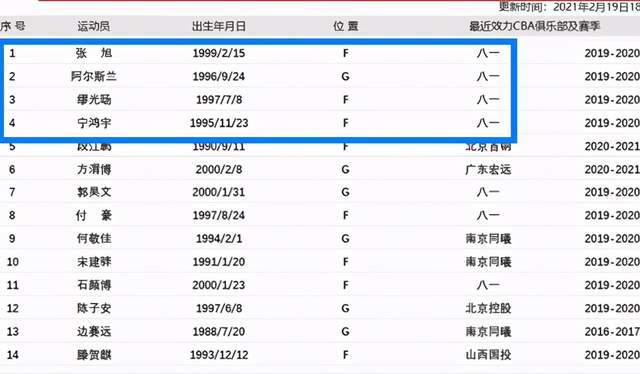Click the 最近效力CBA俱乐部及赛季 column header
Viewport: 640px width, 374px height.
coord(535,26)
